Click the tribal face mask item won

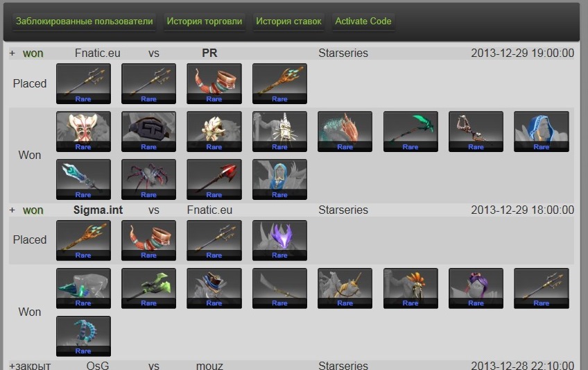(x=83, y=132)
